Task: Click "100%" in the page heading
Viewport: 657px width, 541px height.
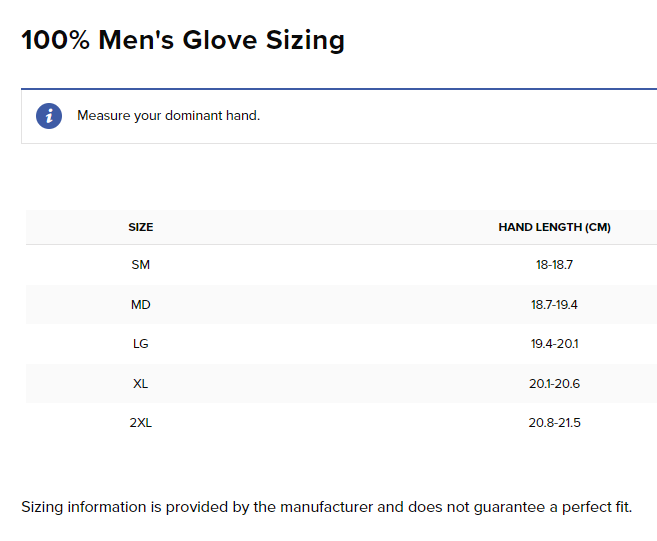Action: point(56,40)
